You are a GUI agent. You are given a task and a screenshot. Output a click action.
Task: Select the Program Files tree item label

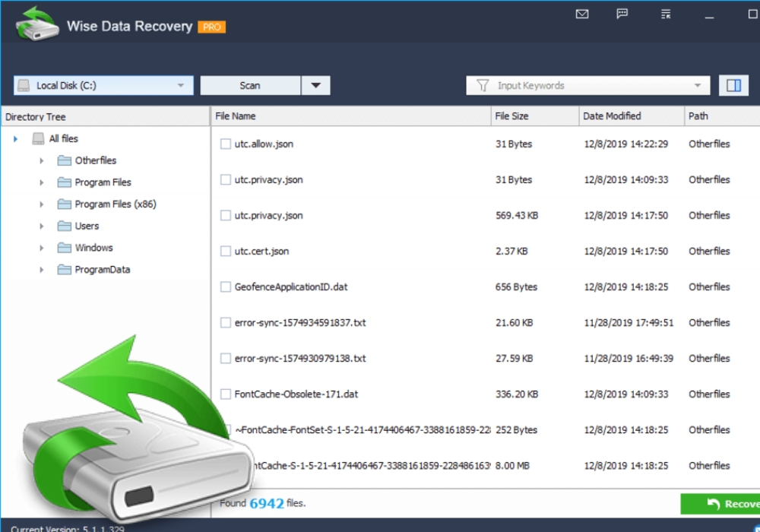click(103, 182)
